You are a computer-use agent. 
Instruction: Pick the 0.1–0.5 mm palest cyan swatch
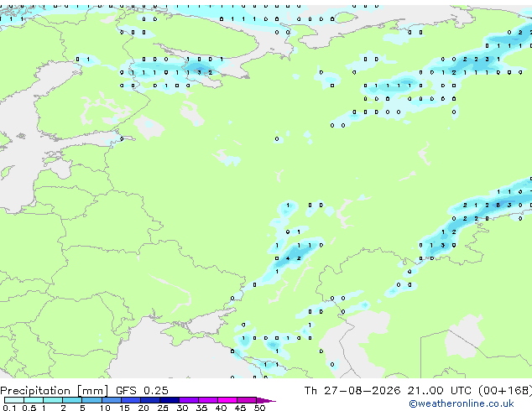click(x=14, y=400)
